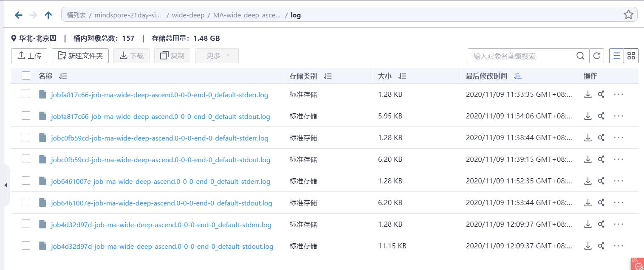Viewport: 644px width, 270px height.
Task: Download job6461007e stderr.log via row icon
Action: pos(588,181)
